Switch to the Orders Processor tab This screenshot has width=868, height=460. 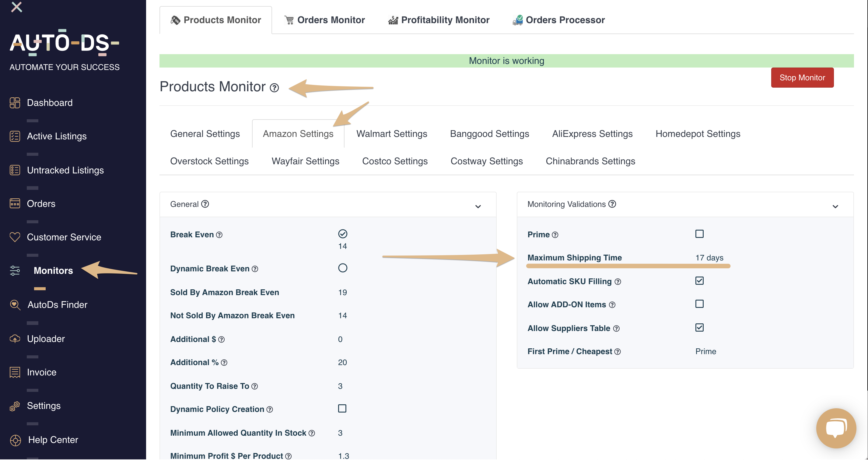[558, 20]
